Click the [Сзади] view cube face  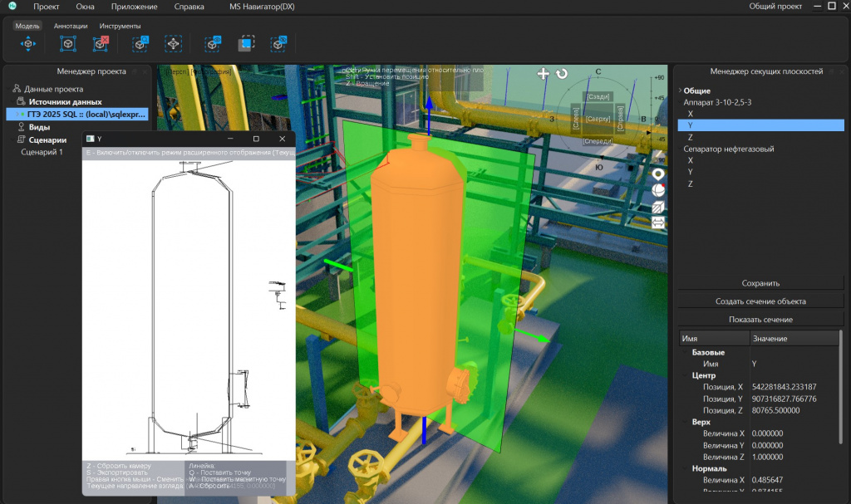598,96
